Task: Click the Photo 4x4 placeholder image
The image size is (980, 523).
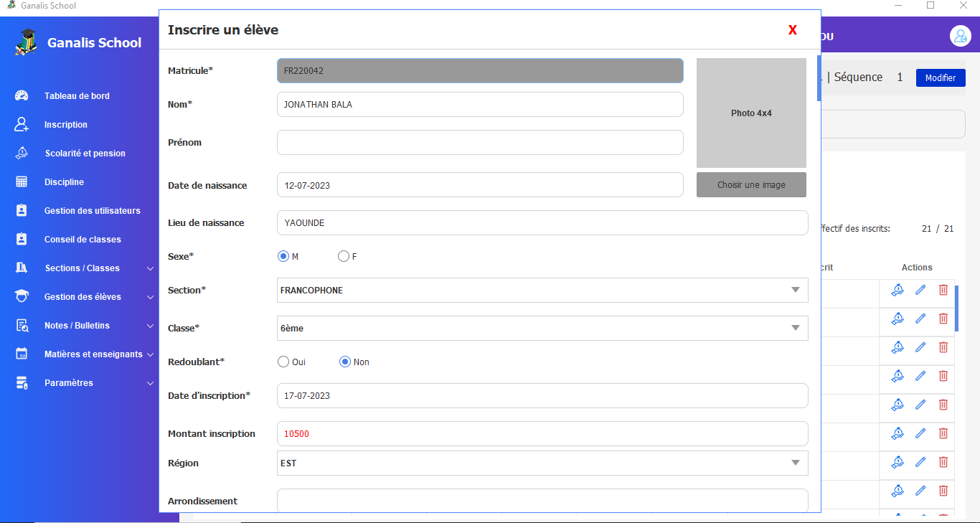Action: pyautogui.click(x=751, y=113)
